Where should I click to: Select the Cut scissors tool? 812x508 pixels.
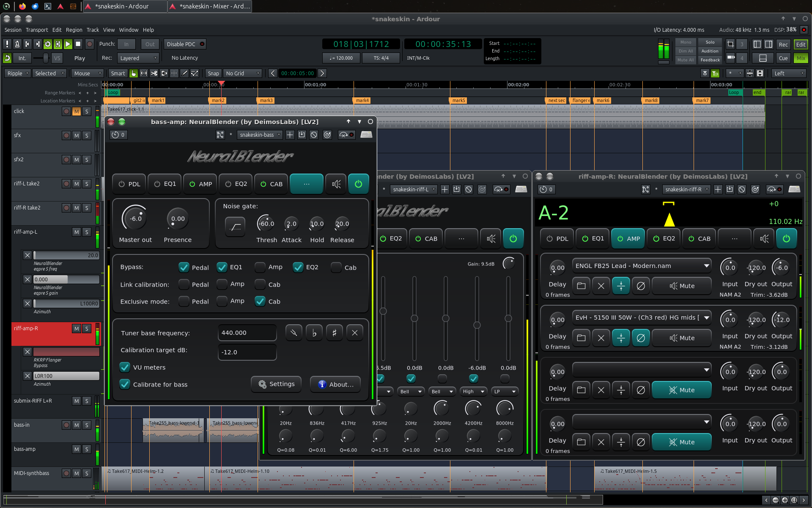coord(154,73)
